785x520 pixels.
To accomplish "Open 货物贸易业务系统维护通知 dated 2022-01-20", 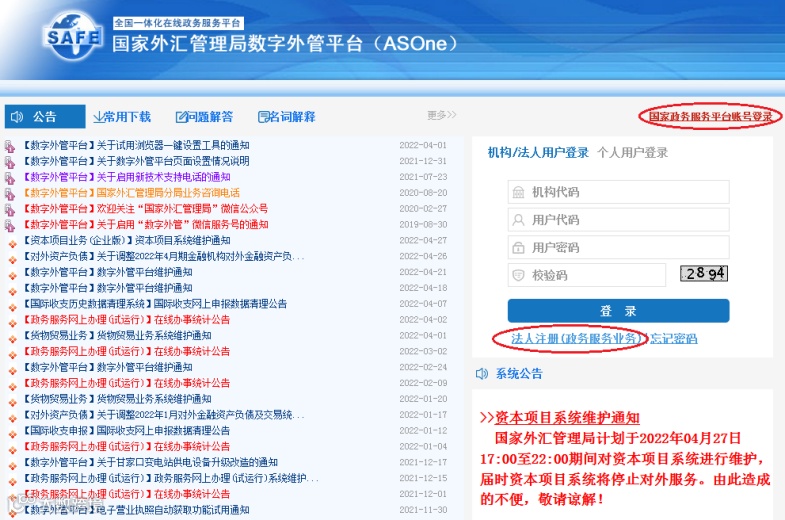I will tap(117, 399).
